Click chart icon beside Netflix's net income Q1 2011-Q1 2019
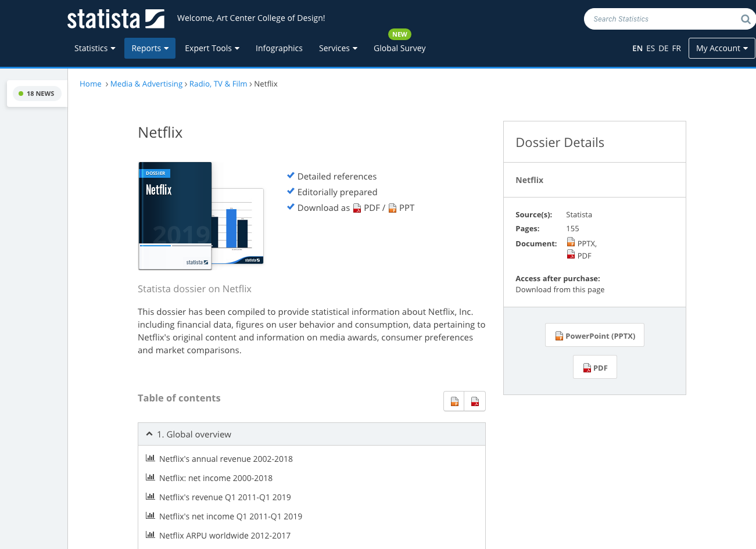This screenshot has width=756, height=549. coord(150,515)
